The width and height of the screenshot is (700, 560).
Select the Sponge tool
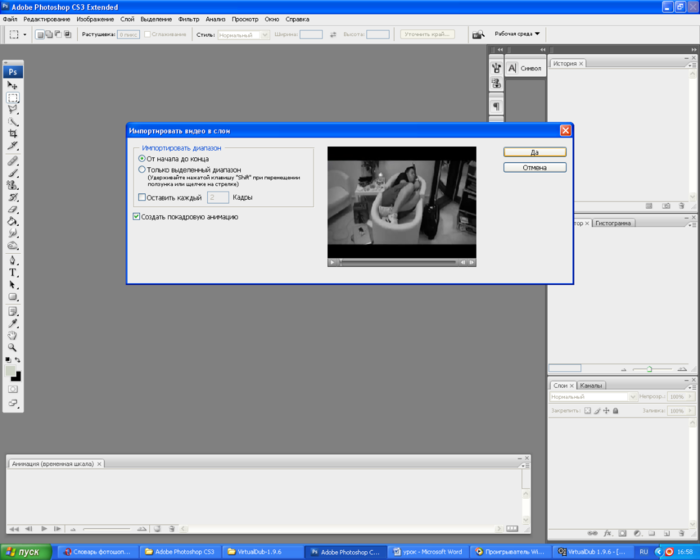click(x=12, y=246)
